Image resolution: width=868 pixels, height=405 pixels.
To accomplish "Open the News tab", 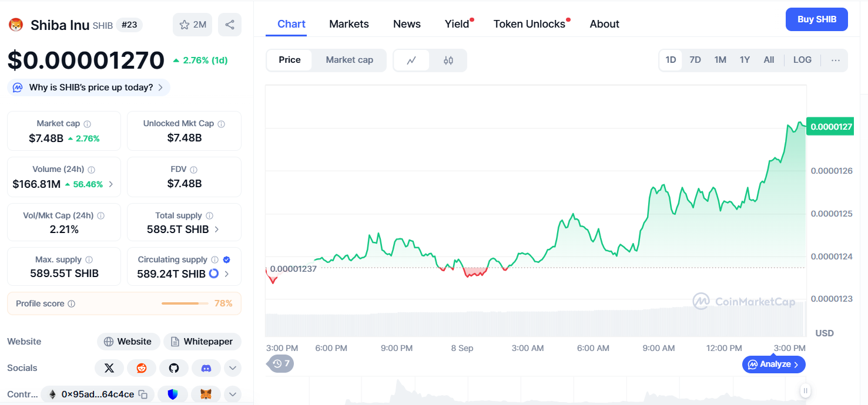I will pyautogui.click(x=407, y=24).
